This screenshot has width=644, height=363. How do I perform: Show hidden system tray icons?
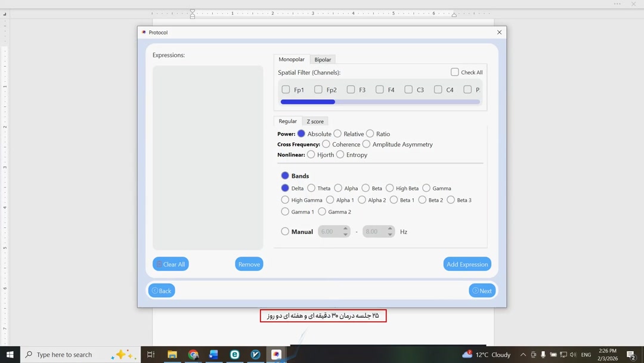point(523,355)
